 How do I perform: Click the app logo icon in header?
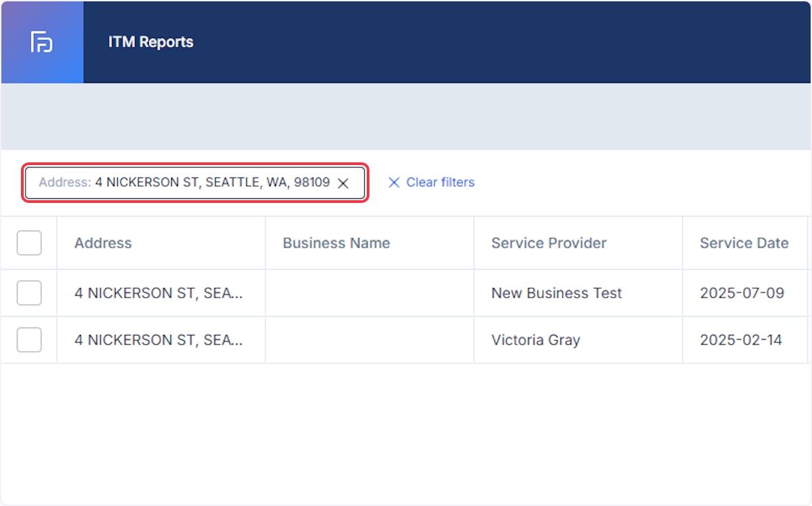[42, 42]
